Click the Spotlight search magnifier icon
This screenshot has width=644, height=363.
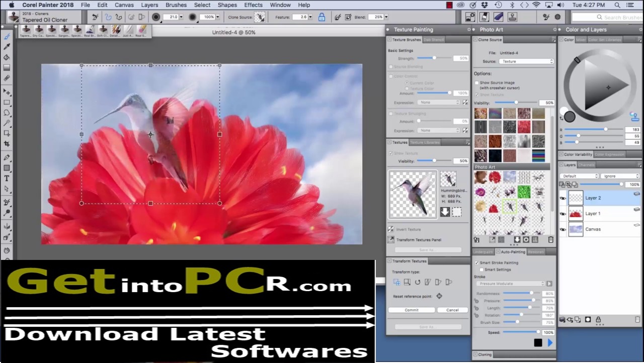click(617, 5)
